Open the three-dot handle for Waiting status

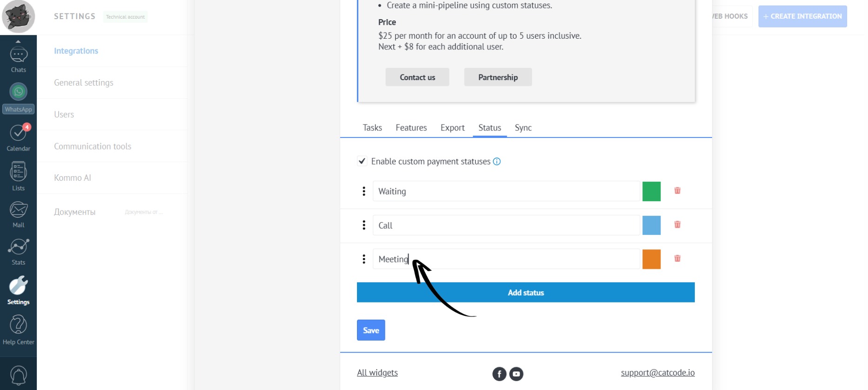pos(364,191)
